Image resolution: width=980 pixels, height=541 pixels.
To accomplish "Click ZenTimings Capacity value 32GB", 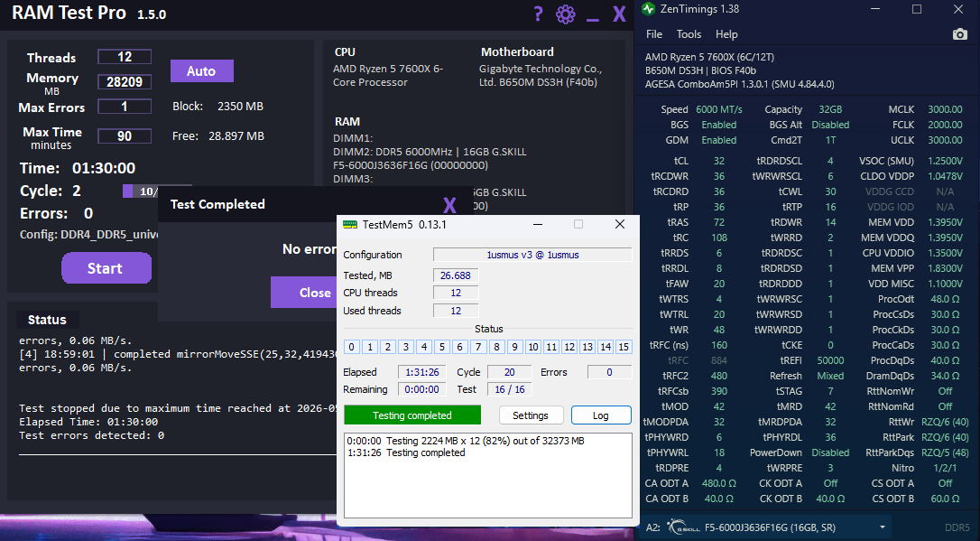I will (x=830, y=109).
